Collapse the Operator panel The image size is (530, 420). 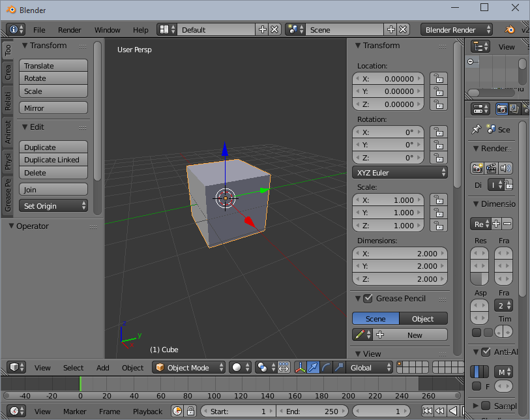11,226
